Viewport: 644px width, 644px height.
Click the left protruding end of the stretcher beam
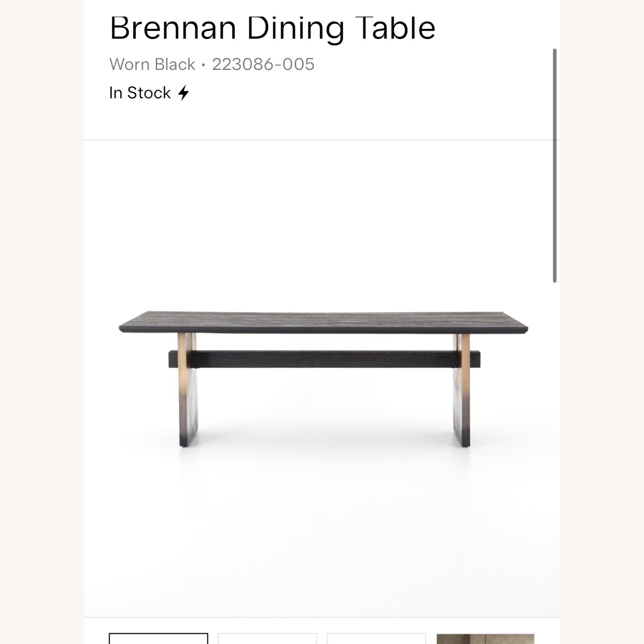(173, 359)
